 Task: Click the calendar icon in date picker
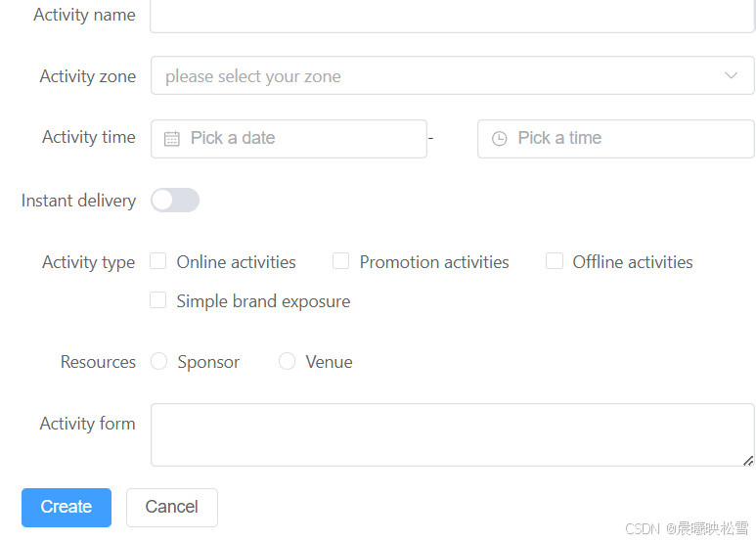coord(172,138)
